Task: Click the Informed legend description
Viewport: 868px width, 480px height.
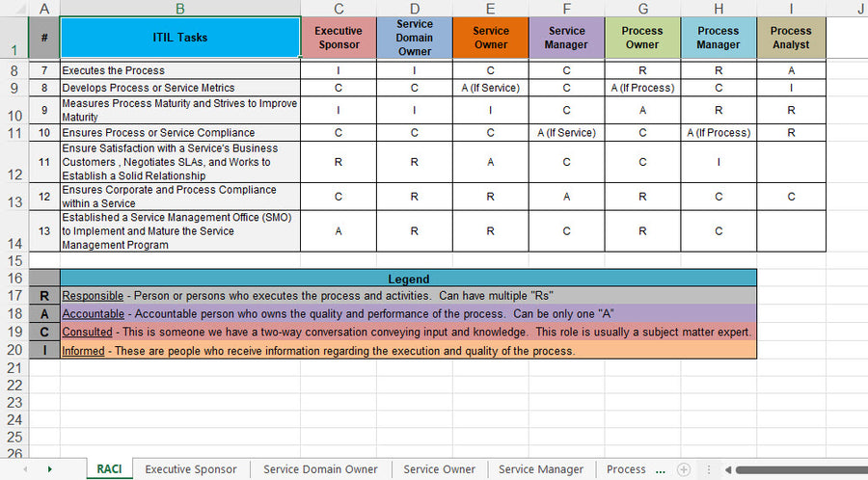Action: tap(408, 350)
